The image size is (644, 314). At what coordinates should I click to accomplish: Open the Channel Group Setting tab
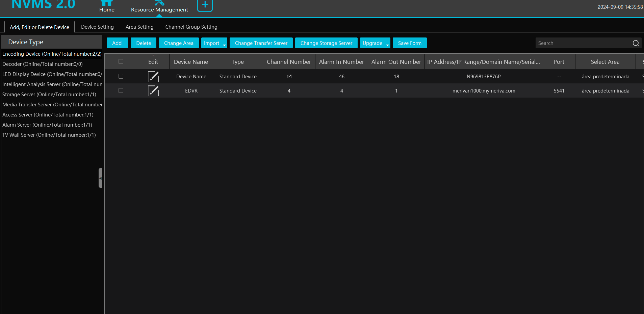pyautogui.click(x=191, y=27)
